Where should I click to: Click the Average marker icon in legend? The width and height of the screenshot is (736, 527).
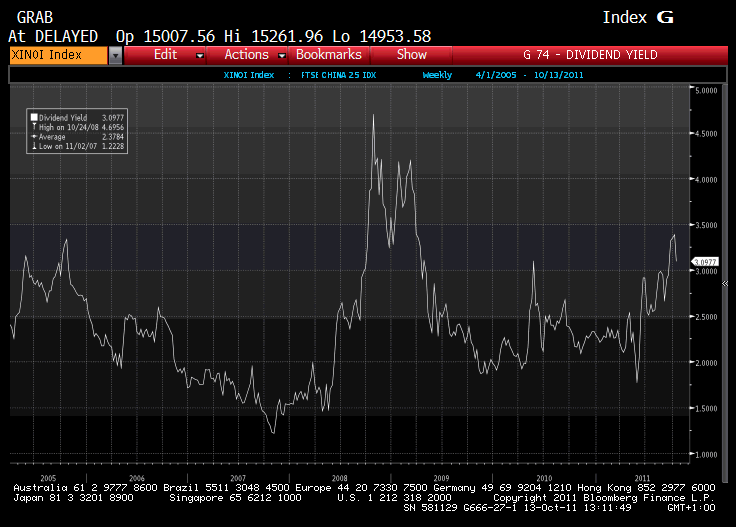coord(34,137)
